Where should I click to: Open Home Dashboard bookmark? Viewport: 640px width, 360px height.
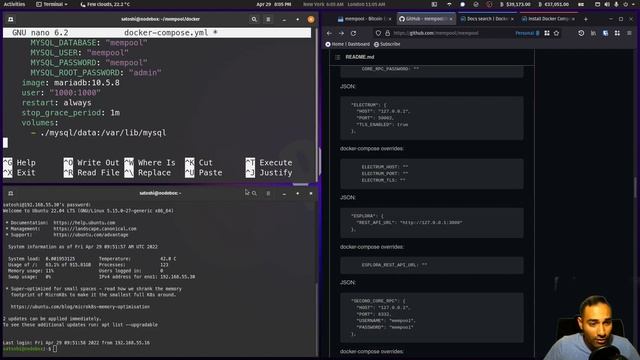347,44
